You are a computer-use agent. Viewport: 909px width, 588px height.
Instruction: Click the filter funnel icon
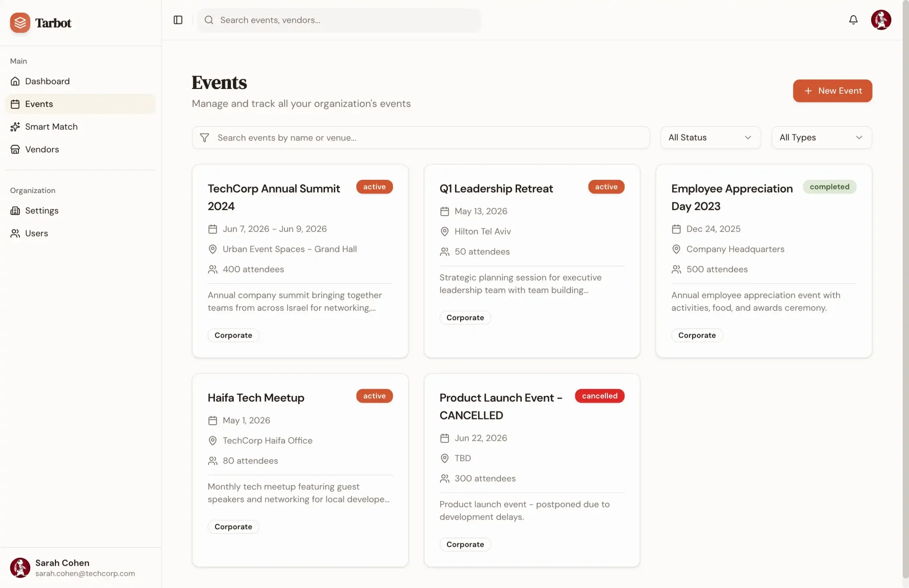click(205, 138)
